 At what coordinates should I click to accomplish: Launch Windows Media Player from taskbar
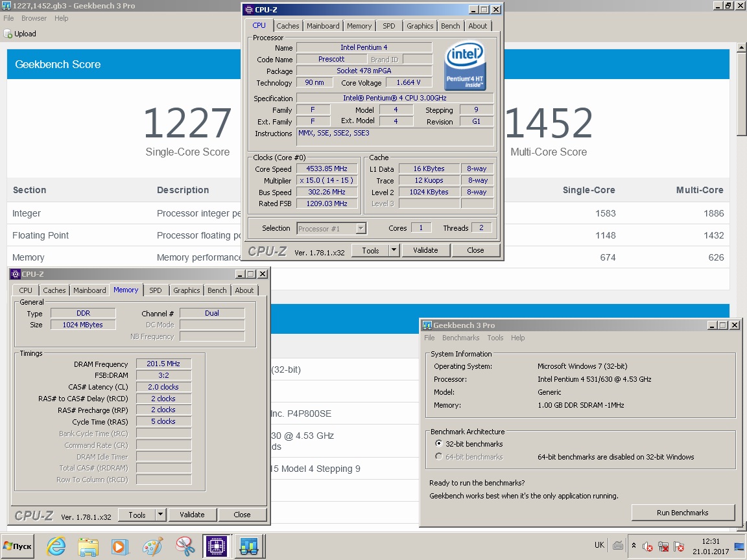click(x=120, y=546)
